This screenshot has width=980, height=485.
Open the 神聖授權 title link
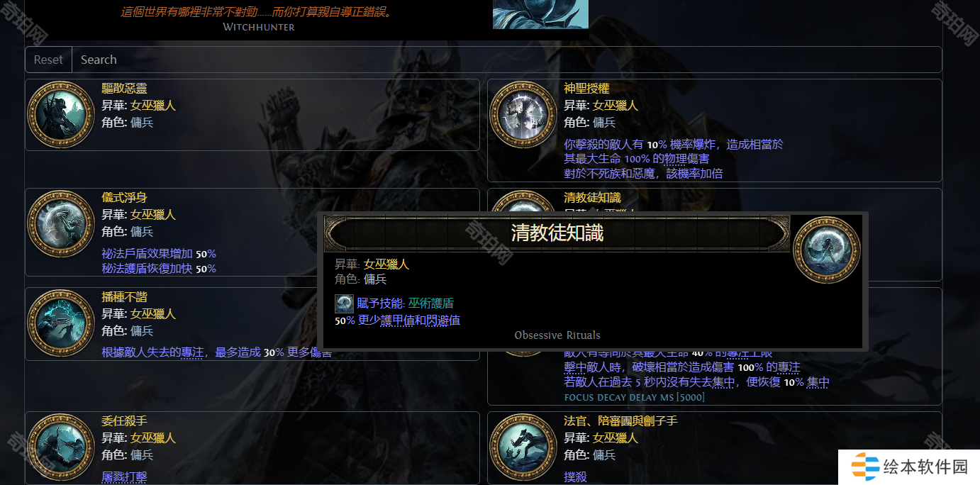tap(586, 89)
